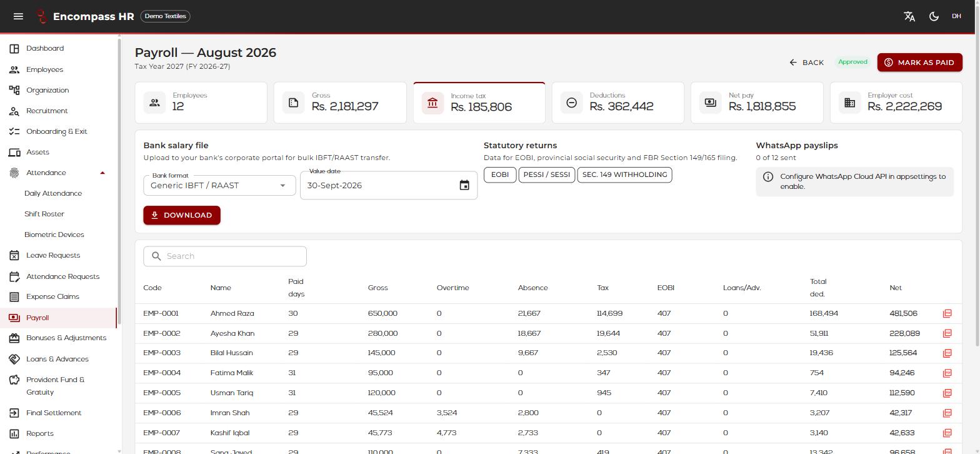Viewport: 980px width, 454px height.
Task: Click the Dashboard sidebar icon
Action: (x=14, y=48)
